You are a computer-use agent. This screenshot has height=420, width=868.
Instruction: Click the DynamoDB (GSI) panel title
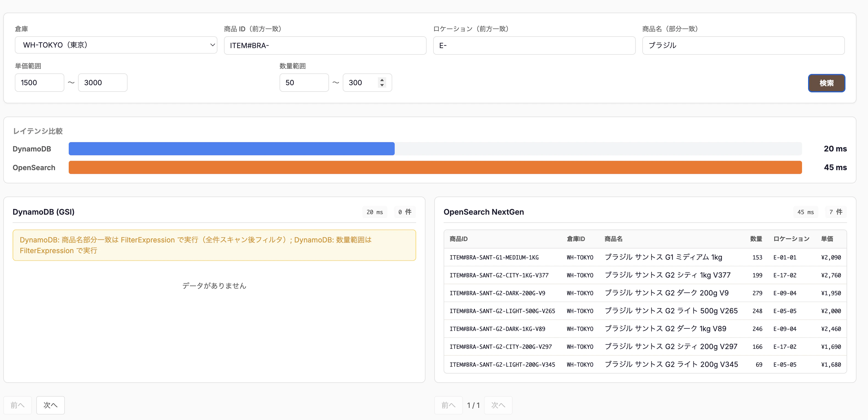[43, 212]
